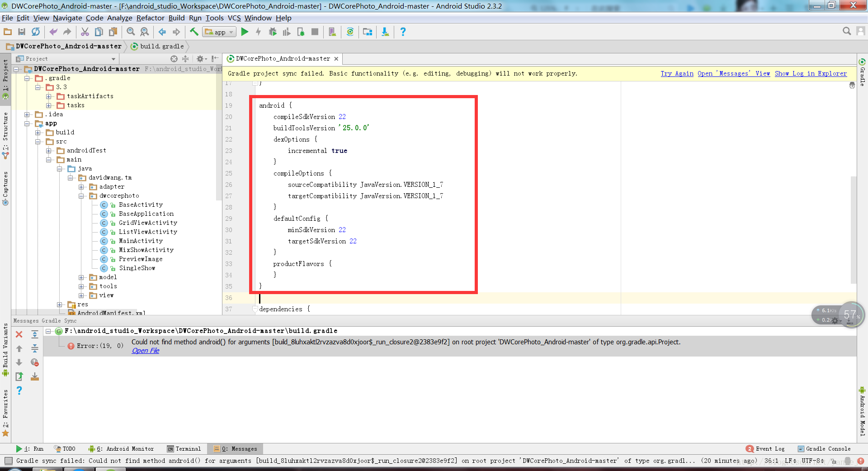Click the Synchronize refresh icon
Image resolution: width=868 pixels, height=471 pixels.
[x=36, y=32]
